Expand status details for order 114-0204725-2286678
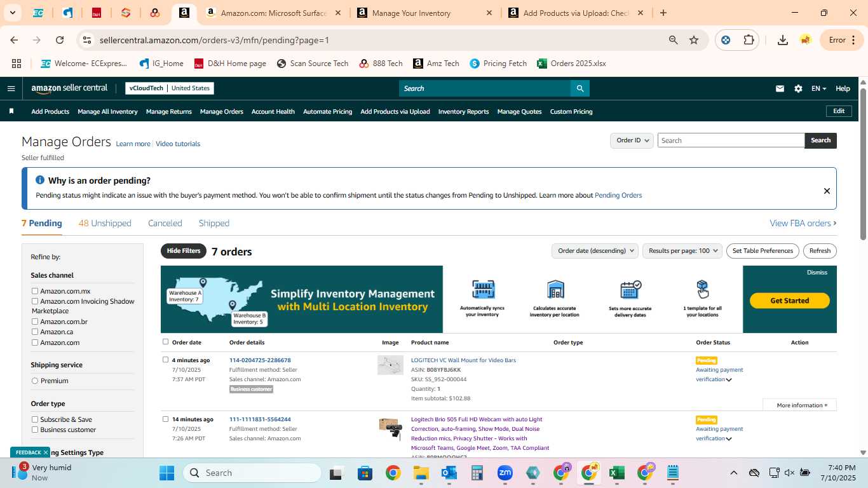 [x=729, y=380]
